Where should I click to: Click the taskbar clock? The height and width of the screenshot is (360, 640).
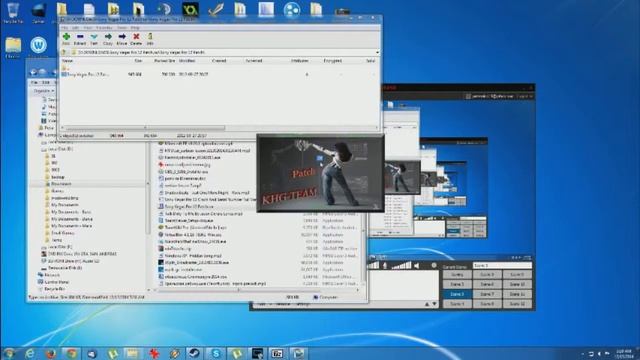pos(624,354)
